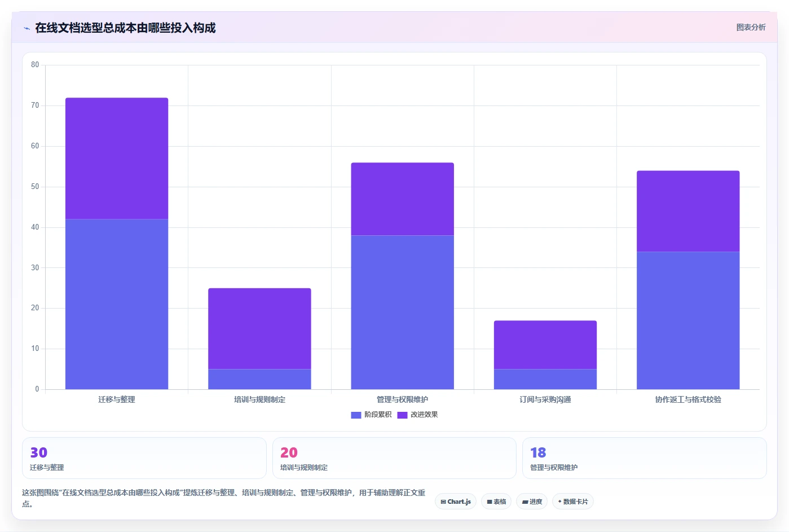Click the 协作返工与格式校验 x-axis label
789x532 pixels.
point(688,399)
